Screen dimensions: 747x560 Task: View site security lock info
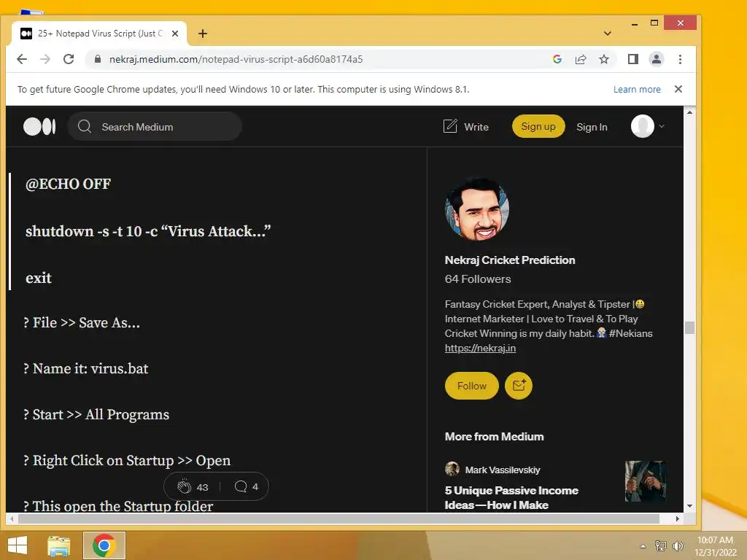98,59
